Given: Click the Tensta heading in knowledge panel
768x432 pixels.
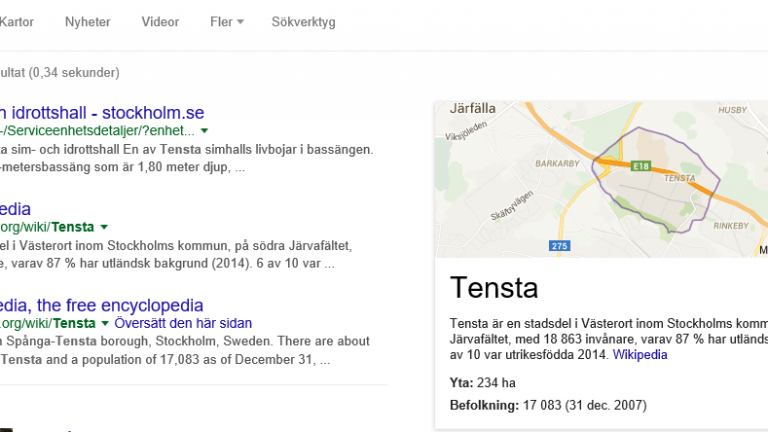Looking at the screenshot, I should (494, 288).
